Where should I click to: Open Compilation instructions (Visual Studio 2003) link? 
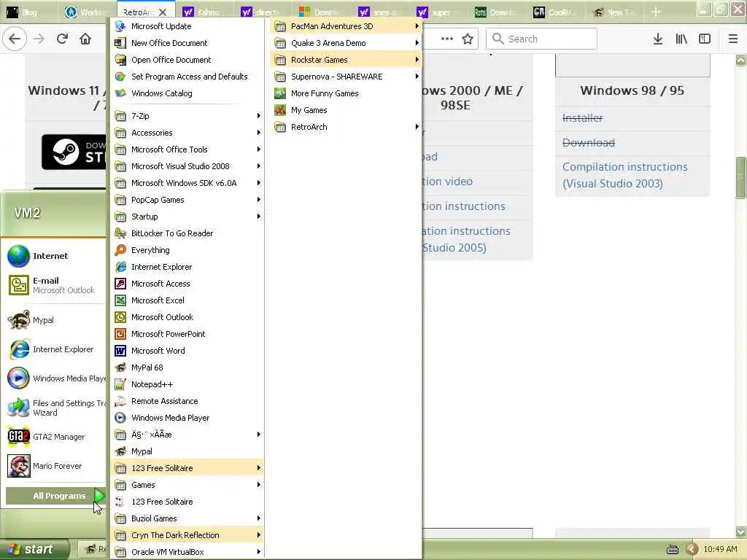click(624, 175)
